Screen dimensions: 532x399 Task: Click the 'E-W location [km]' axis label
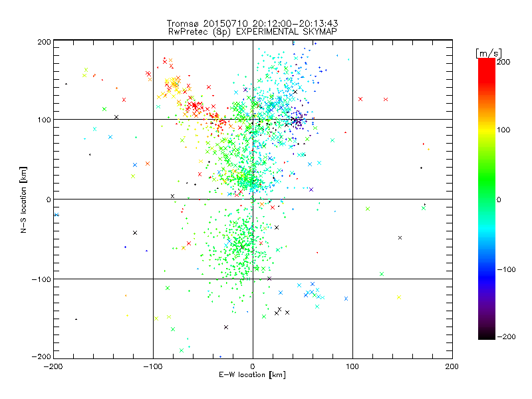pos(252,375)
